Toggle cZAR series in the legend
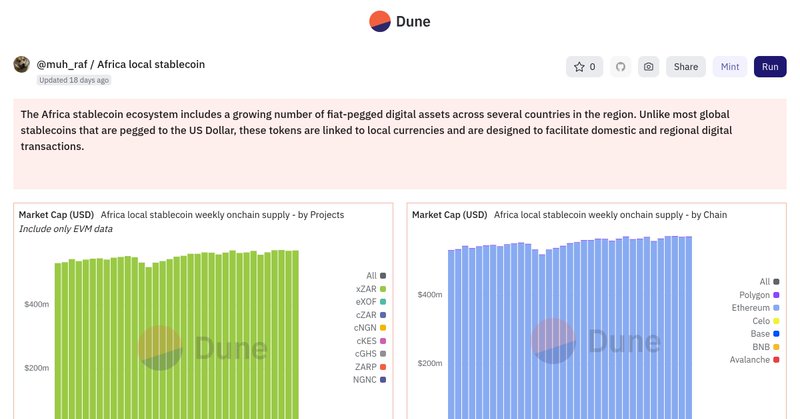This screenshot has height=419, width=800. [x=371, y=315]
